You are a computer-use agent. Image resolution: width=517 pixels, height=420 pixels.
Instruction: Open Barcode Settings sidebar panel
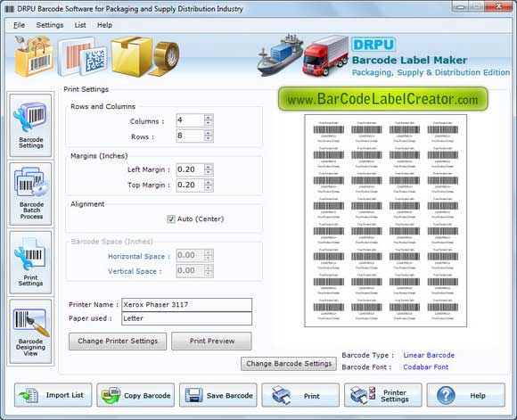pos(30,126)
